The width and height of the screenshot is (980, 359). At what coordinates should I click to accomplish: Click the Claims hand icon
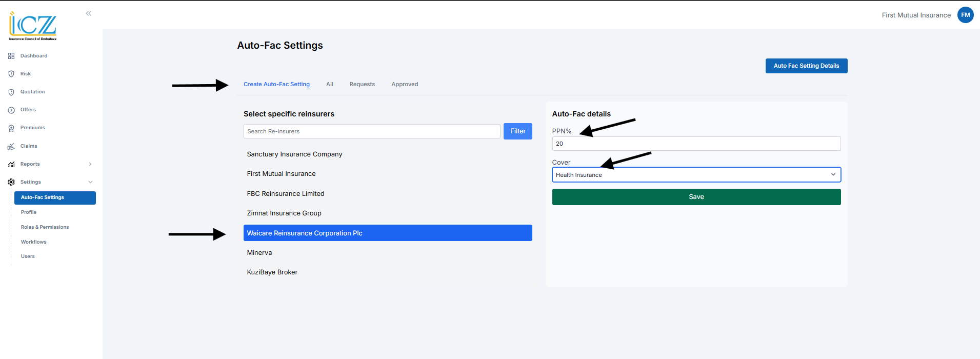(x=11, y=147)
